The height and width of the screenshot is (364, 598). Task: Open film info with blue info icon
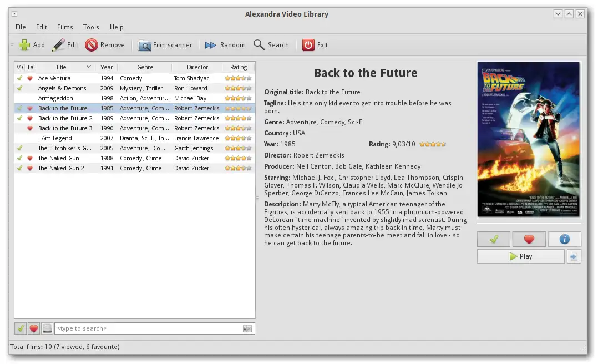coord(565,239)
